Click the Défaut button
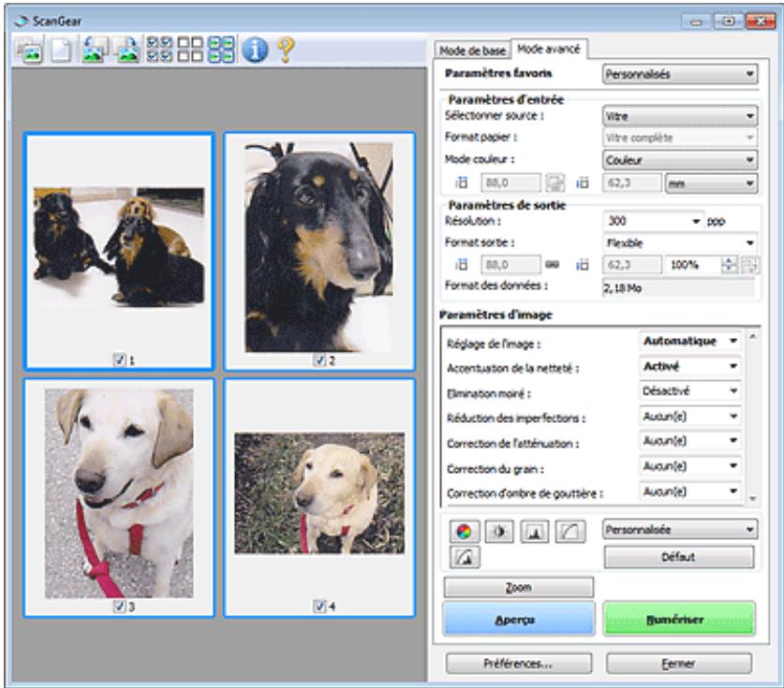Image resolution: width=784 pixels, height=688 pixels. coord(678,557)
